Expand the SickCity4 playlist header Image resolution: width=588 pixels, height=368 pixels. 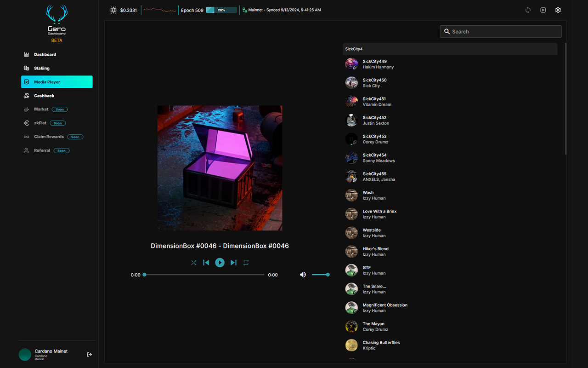pyautogui.click(x=450, y=49)
